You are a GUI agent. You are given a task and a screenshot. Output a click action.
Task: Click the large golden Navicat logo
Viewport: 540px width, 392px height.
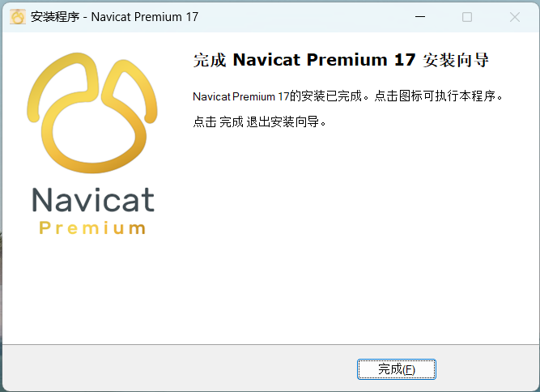[92, 113]
